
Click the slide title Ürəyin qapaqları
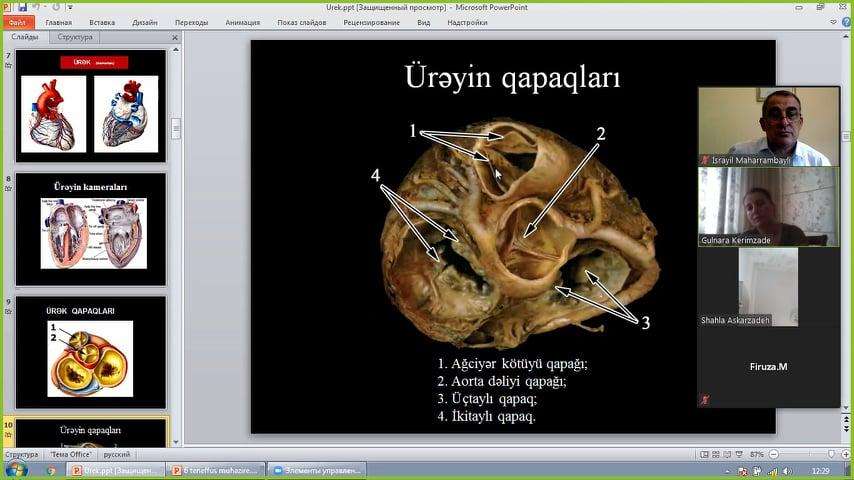512,77
